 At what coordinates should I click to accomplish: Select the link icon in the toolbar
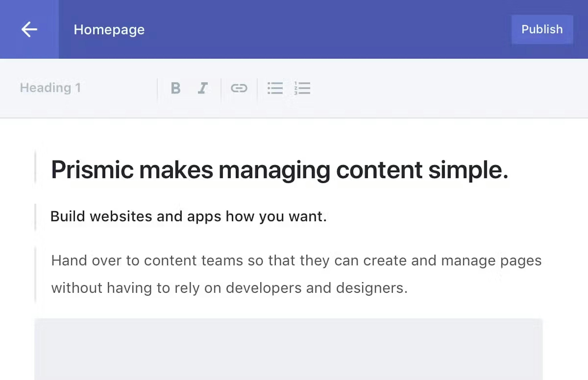click(240, 88)
